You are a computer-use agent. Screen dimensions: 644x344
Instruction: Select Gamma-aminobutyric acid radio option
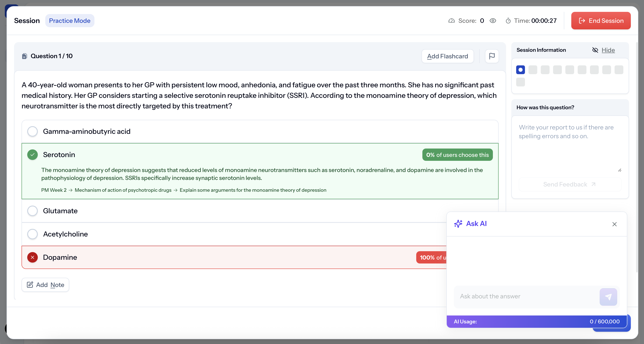[33, 131]
